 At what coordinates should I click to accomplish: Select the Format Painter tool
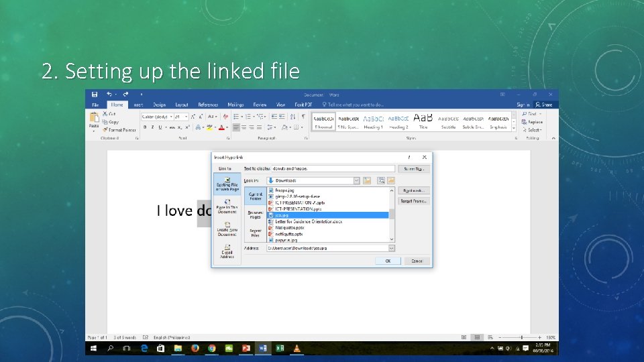(x=119, y=129)
